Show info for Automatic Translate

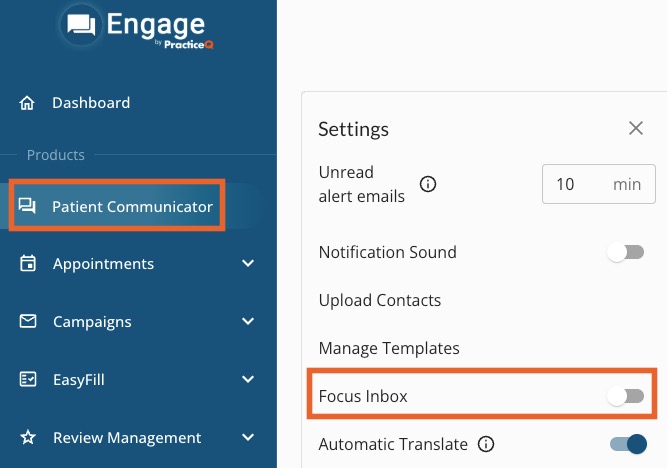486,444
